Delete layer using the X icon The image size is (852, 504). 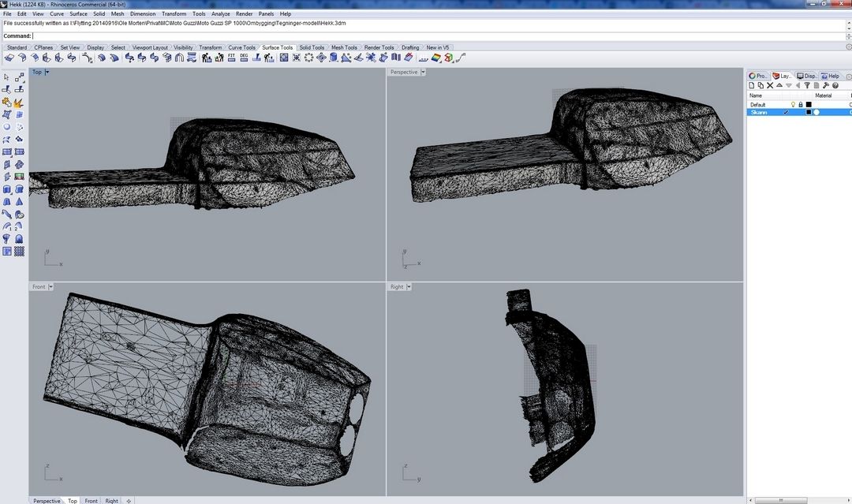click(770, 85)
